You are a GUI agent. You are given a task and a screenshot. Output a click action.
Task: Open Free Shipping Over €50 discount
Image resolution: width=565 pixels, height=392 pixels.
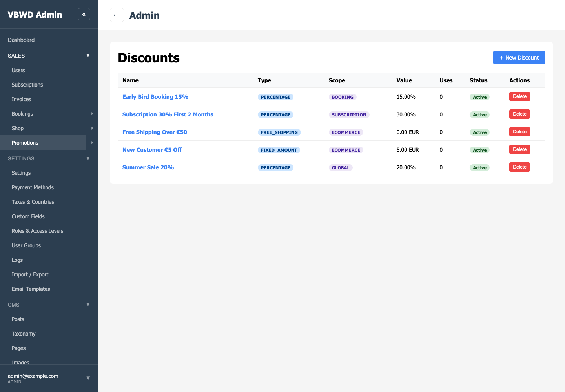[155, 132]
